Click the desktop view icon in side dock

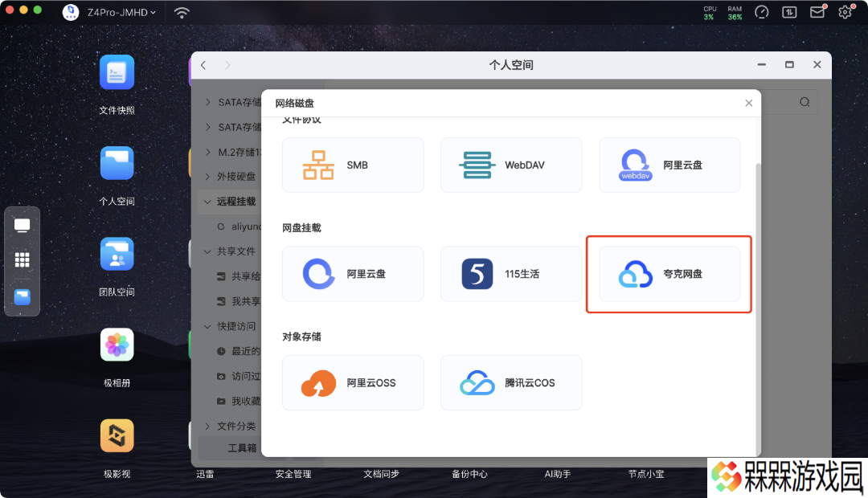coord(23,225)
